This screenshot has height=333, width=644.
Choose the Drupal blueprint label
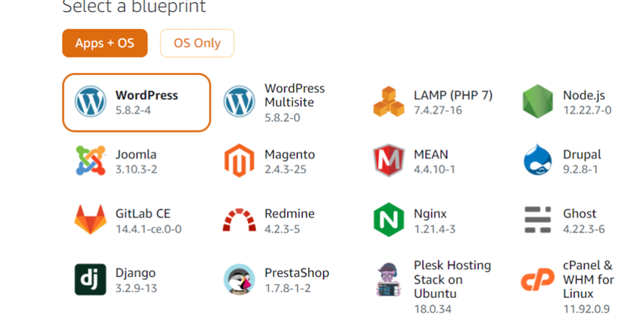582,155
